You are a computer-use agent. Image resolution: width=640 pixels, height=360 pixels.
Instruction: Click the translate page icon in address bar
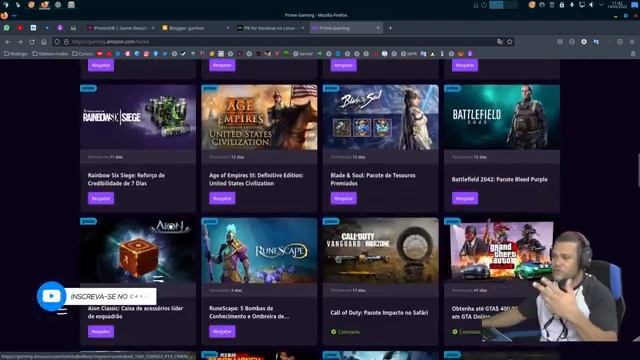[500, 42]
